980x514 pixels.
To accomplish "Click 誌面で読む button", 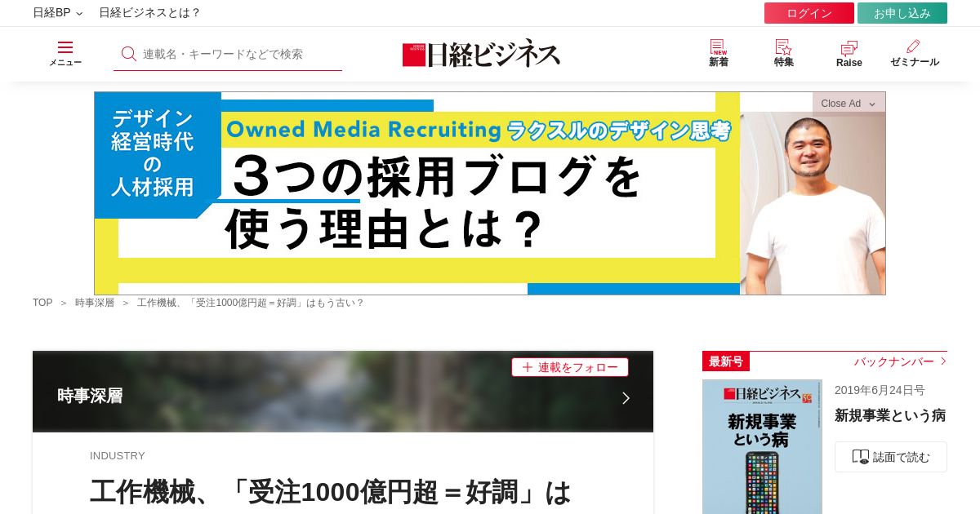I will (x=891, y=457).
